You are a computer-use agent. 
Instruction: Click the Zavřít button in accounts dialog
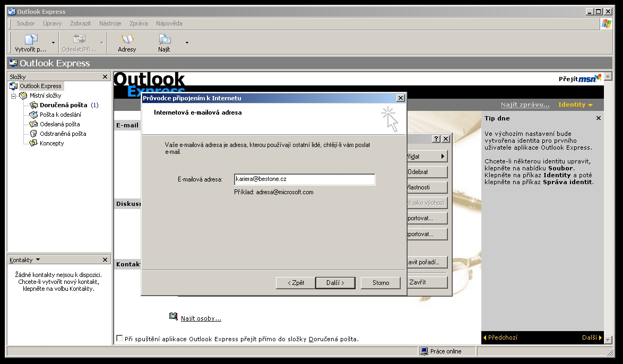pos(427,282)
